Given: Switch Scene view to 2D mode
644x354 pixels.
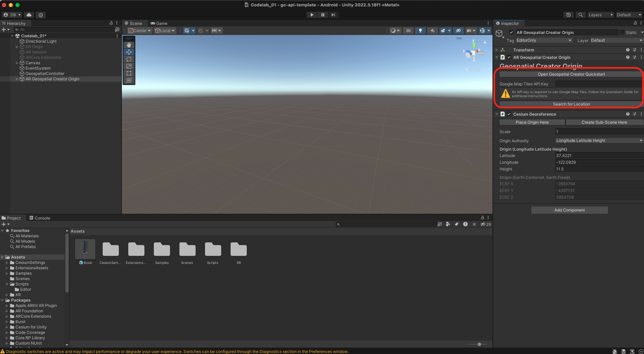Looking at the screenshot, I should click(x=408, y=30).
